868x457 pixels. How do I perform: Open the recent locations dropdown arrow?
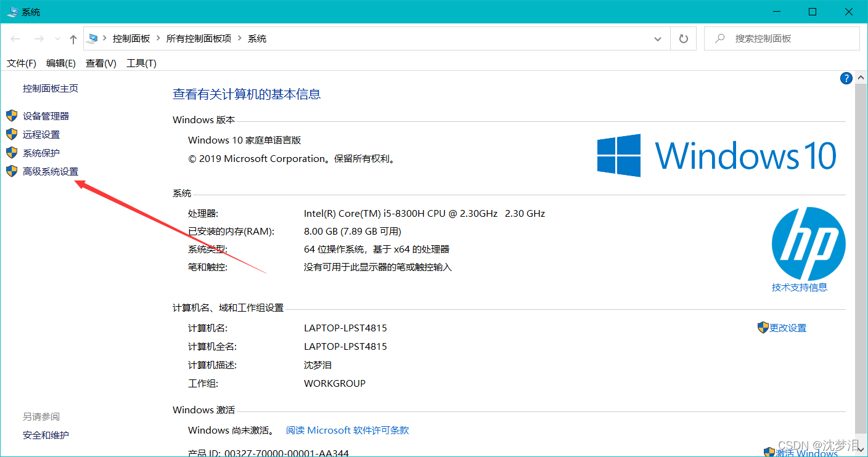click(x=58, y=39)
